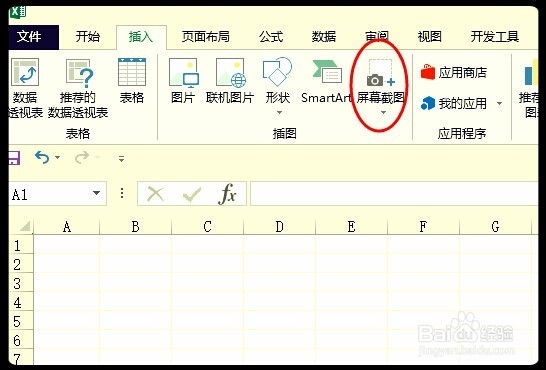Viewport: 546px width, 370px height.
Task: Insert 联机图片 online pictures
Action: [230, 81]
